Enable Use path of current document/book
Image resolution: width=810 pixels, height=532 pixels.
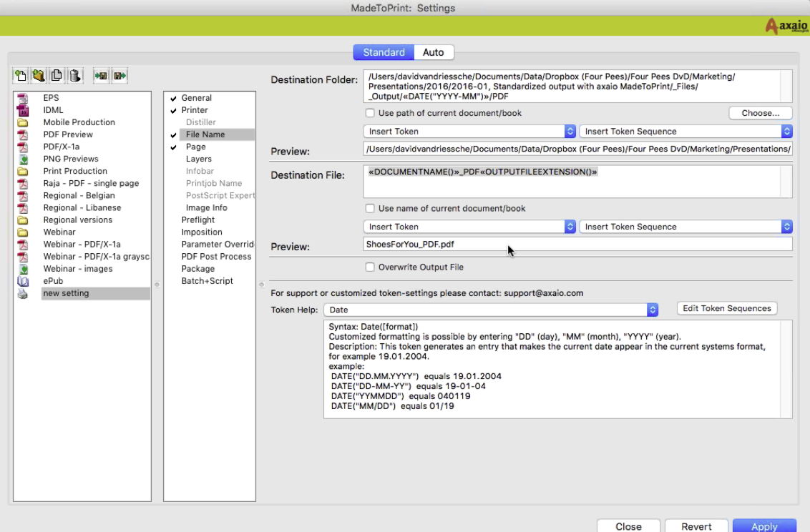[x=370, y=113]
